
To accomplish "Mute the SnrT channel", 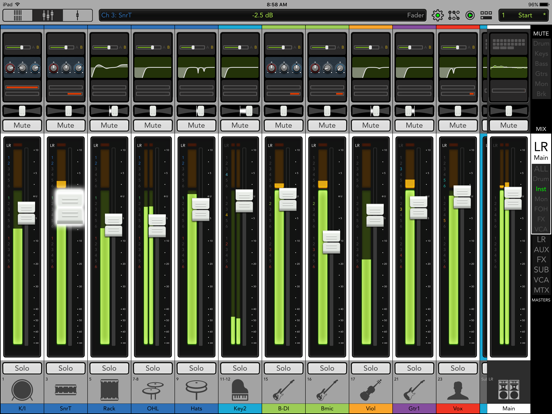I will (x=65, y=125).
